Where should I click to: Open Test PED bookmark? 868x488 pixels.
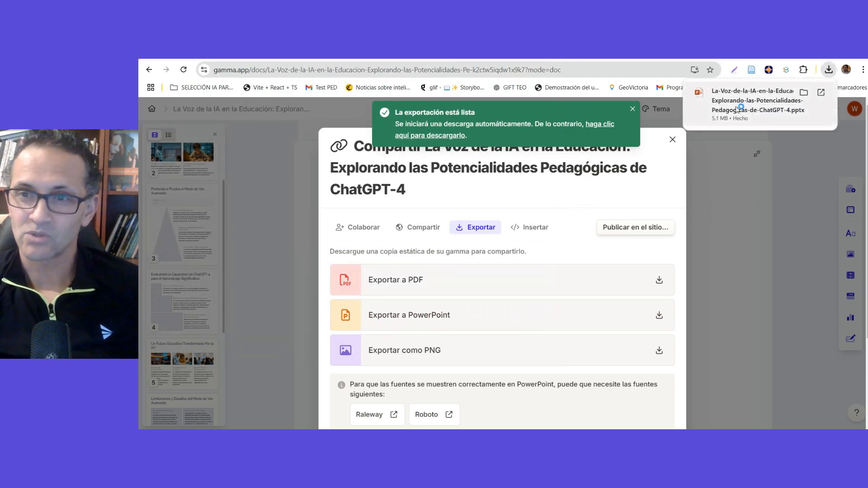(321, 88)
